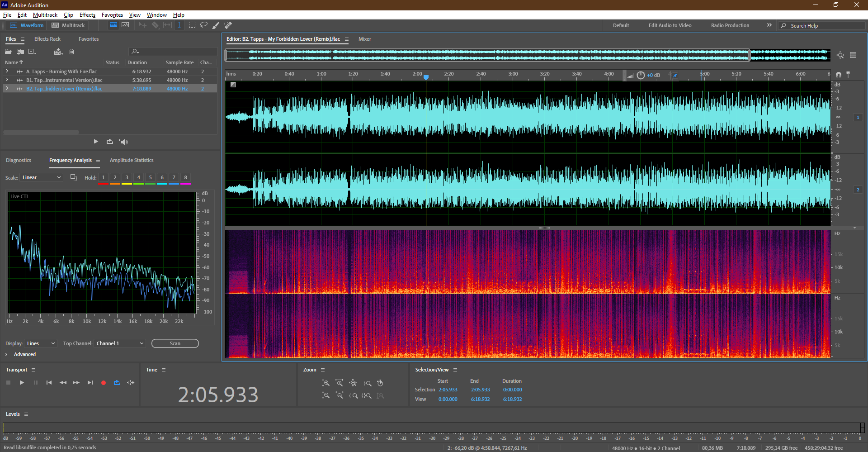The height and width of the screenshot is (452, 868).
Task: Click headphones icon at timeline right end
Action: click(839, 75)
